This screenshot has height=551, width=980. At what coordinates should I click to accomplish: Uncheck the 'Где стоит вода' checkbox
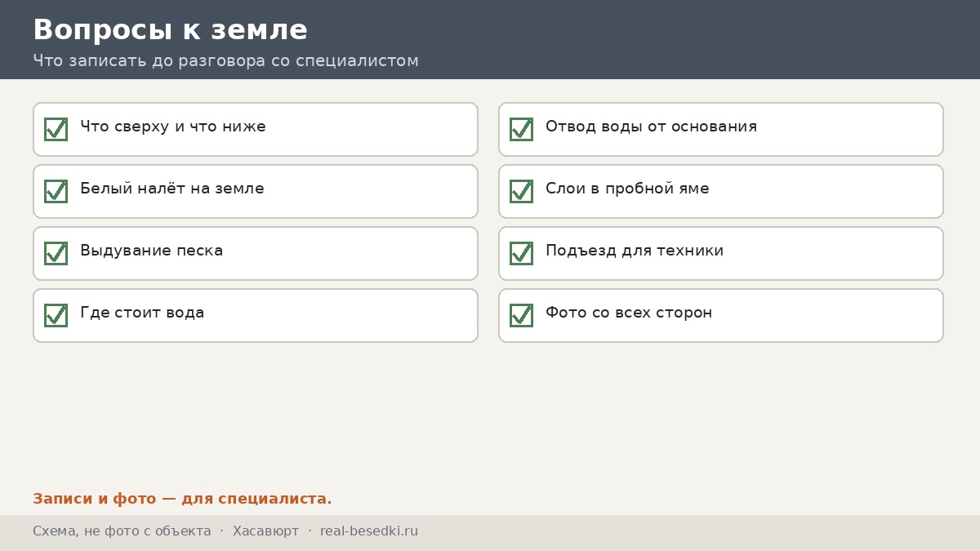(x=56, y=315)
